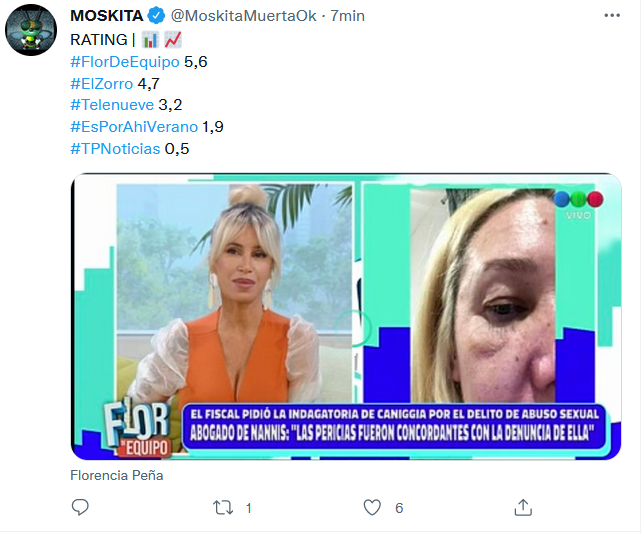This screenshot has height=534, width=641.
Task: Open the #FlorDeEquipo hashtag link
Action: coord(125,62)
